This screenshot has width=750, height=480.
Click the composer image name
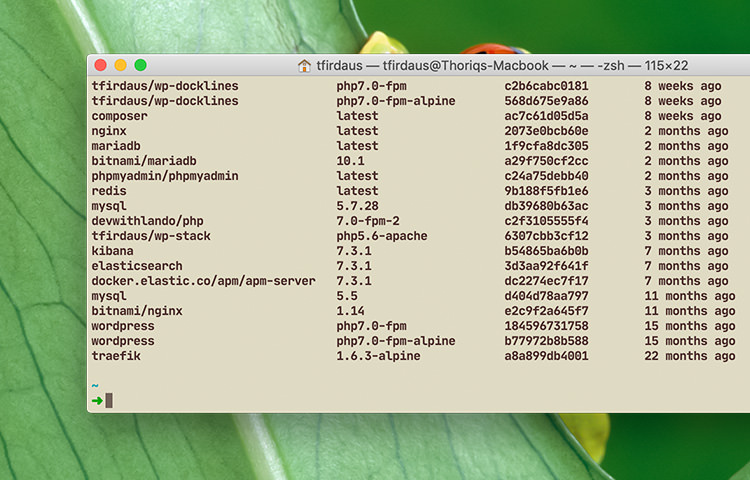click(119, 116)
